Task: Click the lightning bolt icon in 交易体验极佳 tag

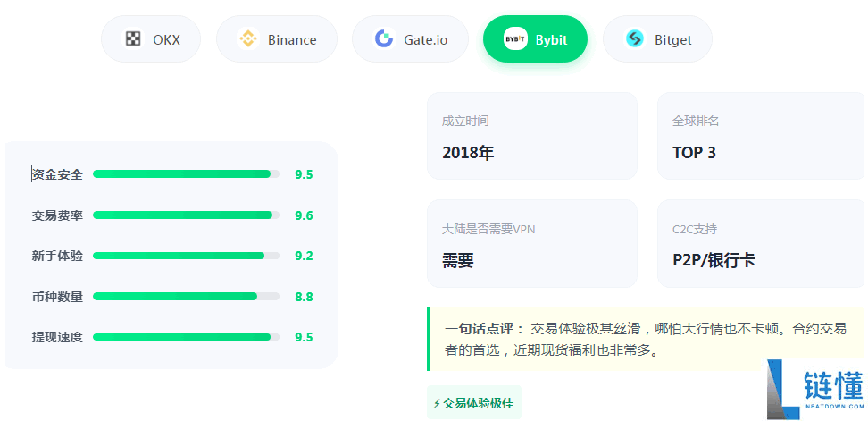Action: (x=437, y=404)
